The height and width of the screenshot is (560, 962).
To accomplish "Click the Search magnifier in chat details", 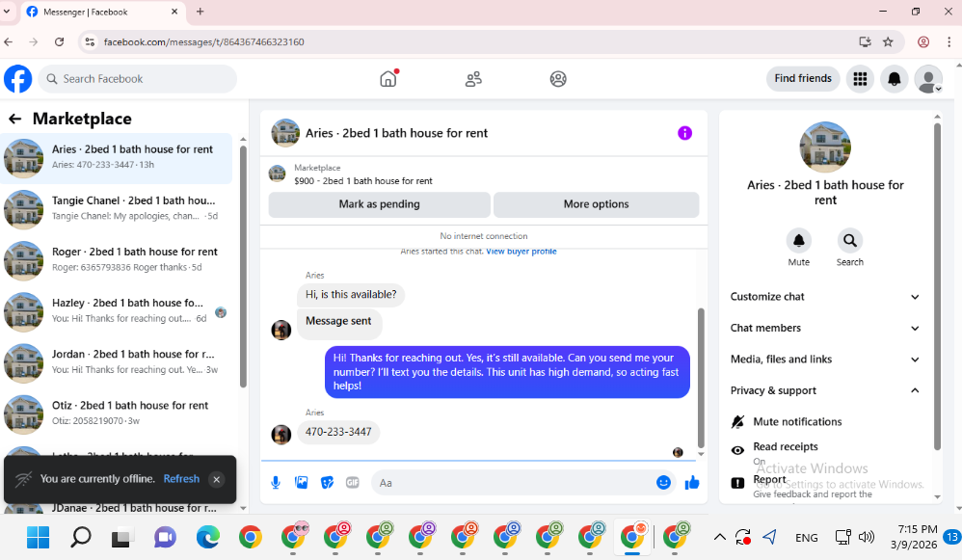I will [x=850, y=240].
